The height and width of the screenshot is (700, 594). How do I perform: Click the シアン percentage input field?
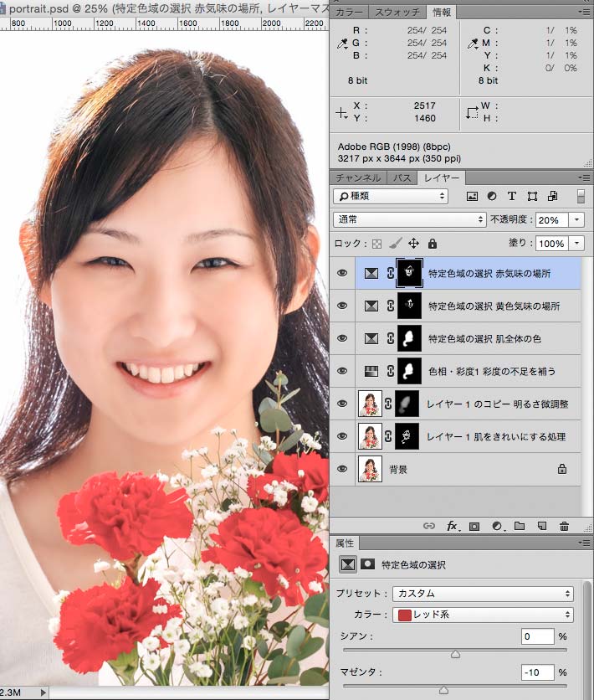point(537,637)
